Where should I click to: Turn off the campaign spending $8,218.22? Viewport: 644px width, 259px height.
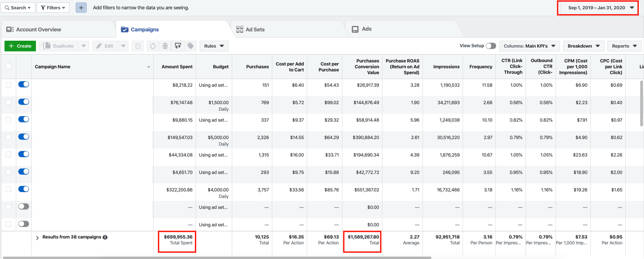(23, 84)
